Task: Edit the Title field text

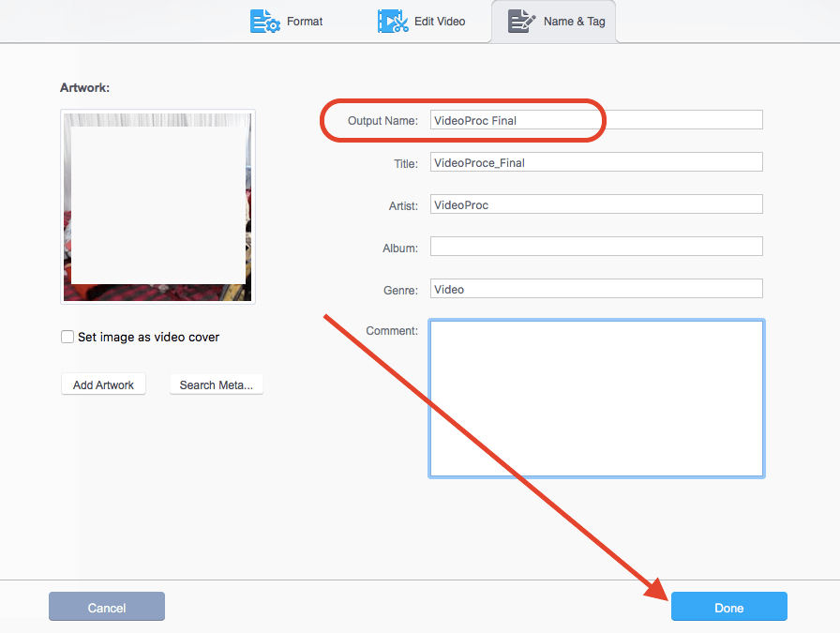Action: 596,162
